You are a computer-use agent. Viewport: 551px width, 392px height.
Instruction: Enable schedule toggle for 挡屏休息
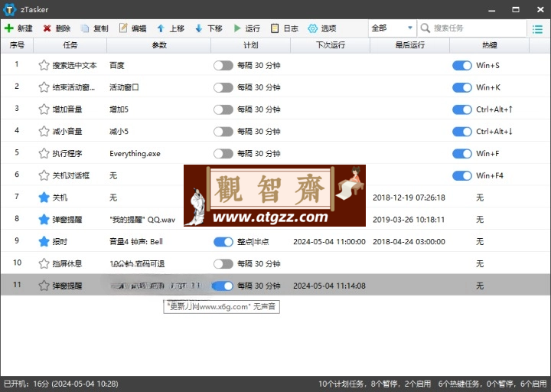coord(223,263)
